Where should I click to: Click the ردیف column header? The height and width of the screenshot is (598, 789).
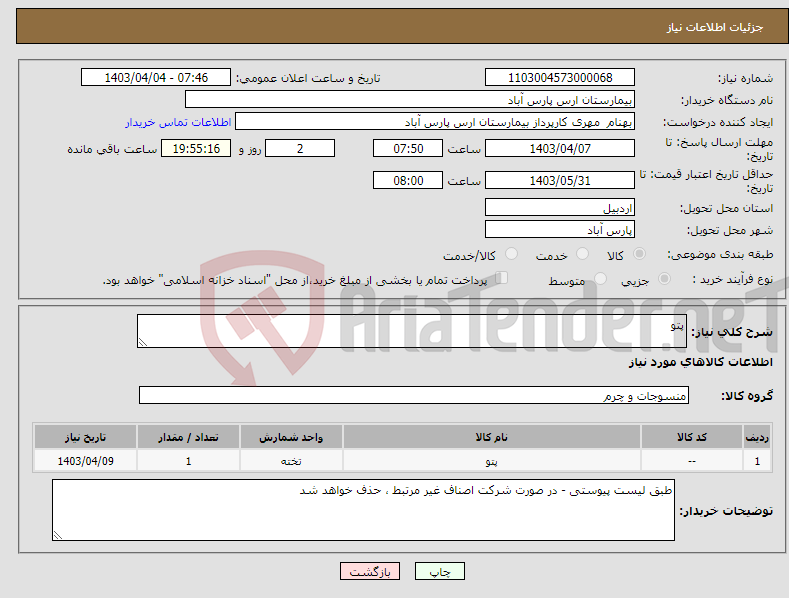pos(757,437)
